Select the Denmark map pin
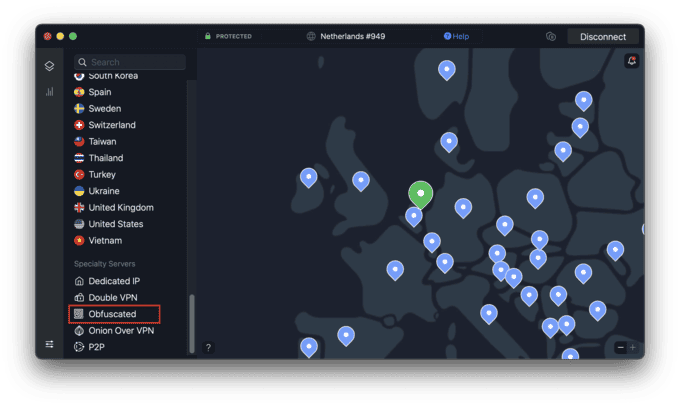 (449, 142)
